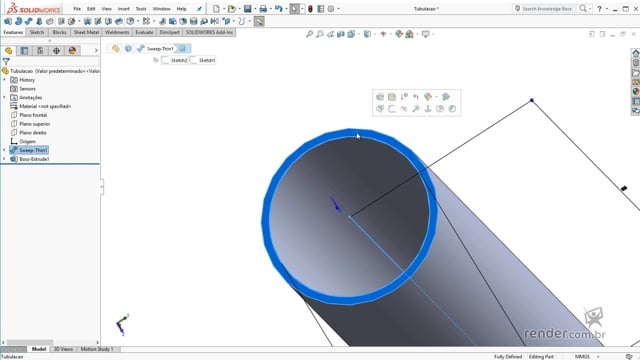This screenshot has height=360, width=640.
Task: Open the ConfigurationManager tab icon
Action: [x=40, y=51]
